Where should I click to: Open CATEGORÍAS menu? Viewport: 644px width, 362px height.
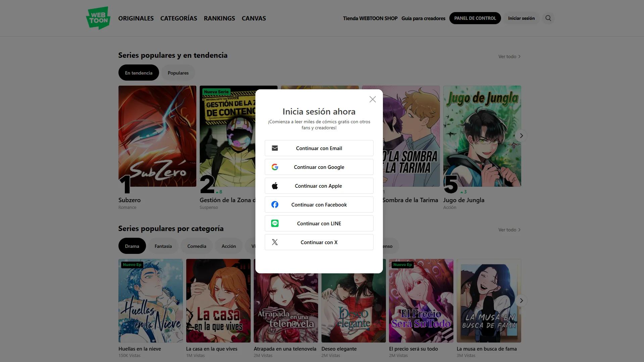[x=179, y=18]
